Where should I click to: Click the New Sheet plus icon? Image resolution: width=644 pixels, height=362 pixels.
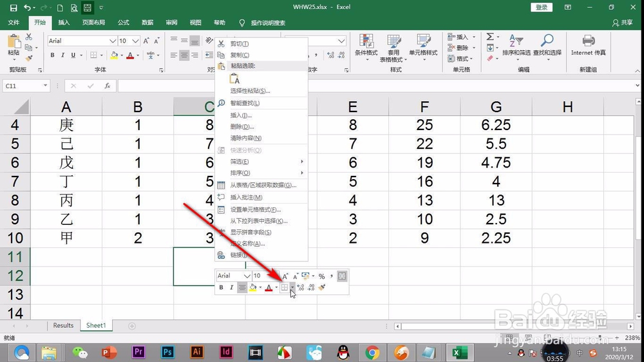tap(132, 326)
